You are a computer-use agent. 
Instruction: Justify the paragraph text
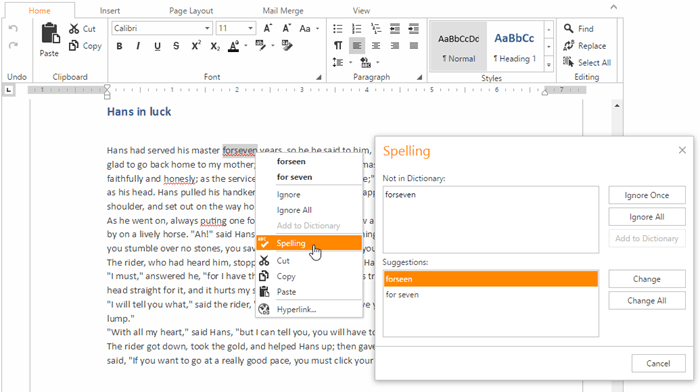[x=414, y=46]
